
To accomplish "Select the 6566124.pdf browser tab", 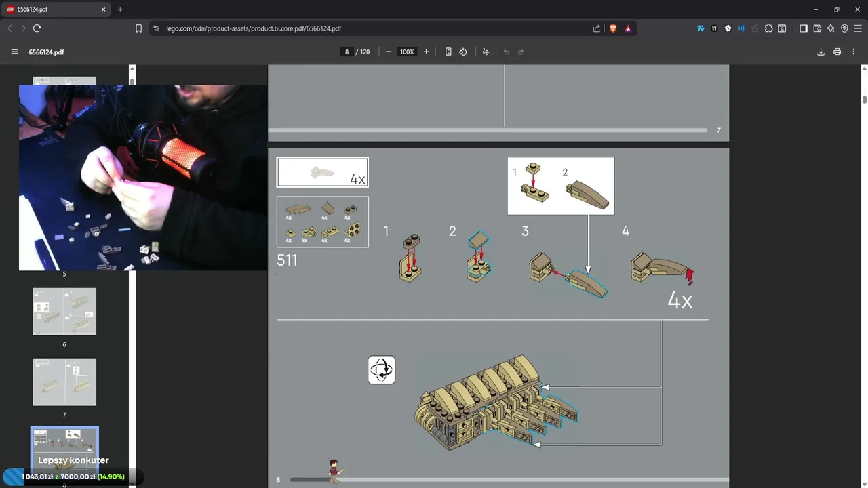I will [x=56, y=9].
